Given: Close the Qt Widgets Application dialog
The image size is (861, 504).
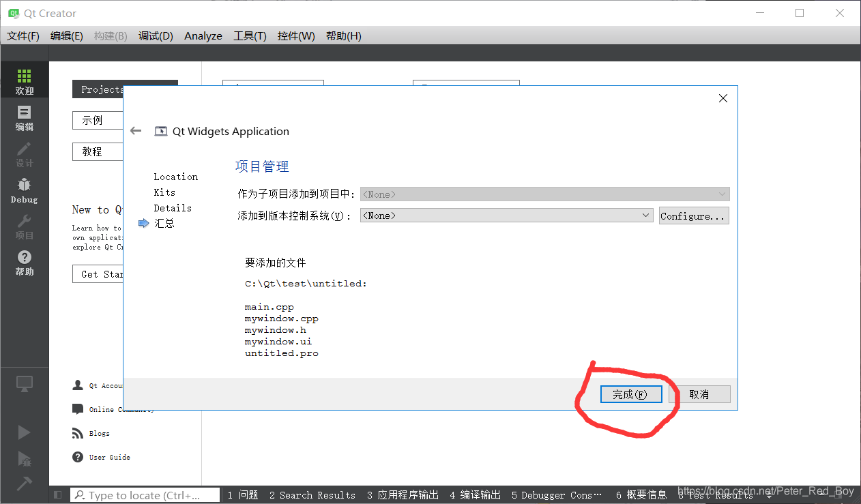Looking at the screenshot, I should pos(723,98).
